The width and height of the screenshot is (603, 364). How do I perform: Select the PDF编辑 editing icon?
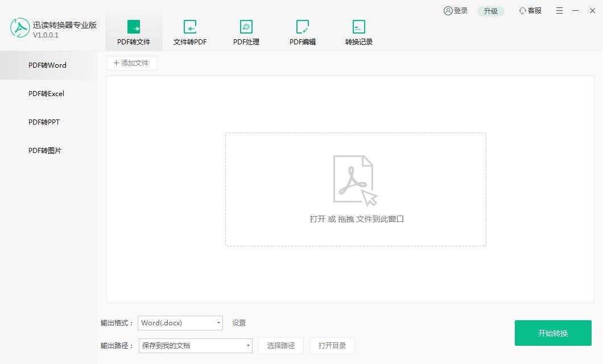click(x=302, y=27)
